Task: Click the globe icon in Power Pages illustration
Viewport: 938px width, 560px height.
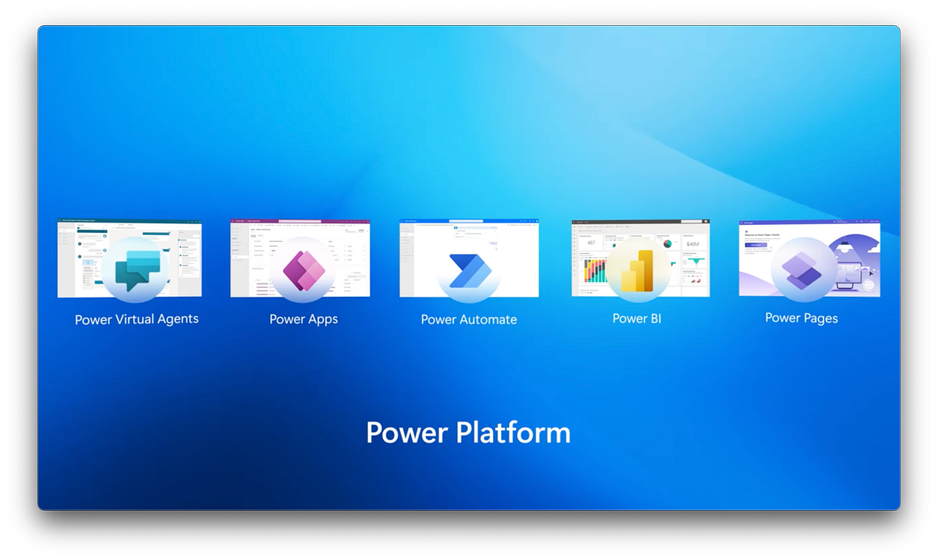Action: 868,284
